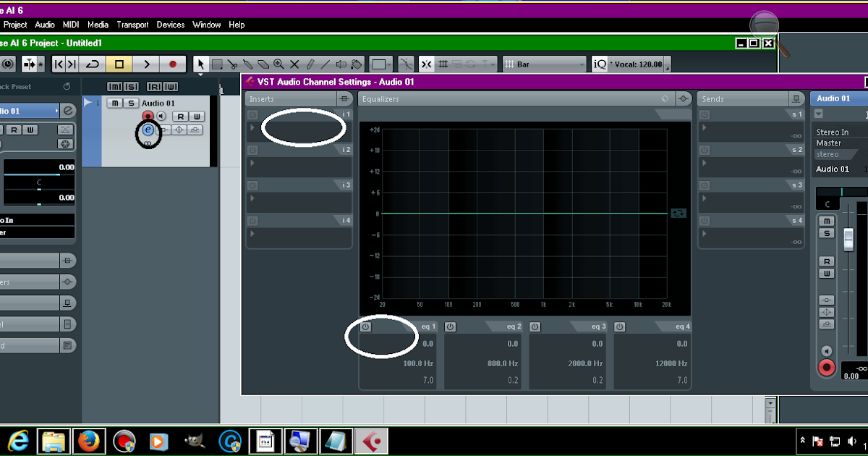868x456 pixels.
Task: Select the Glue tool in the toolbar
Action: tap(249, 64)
